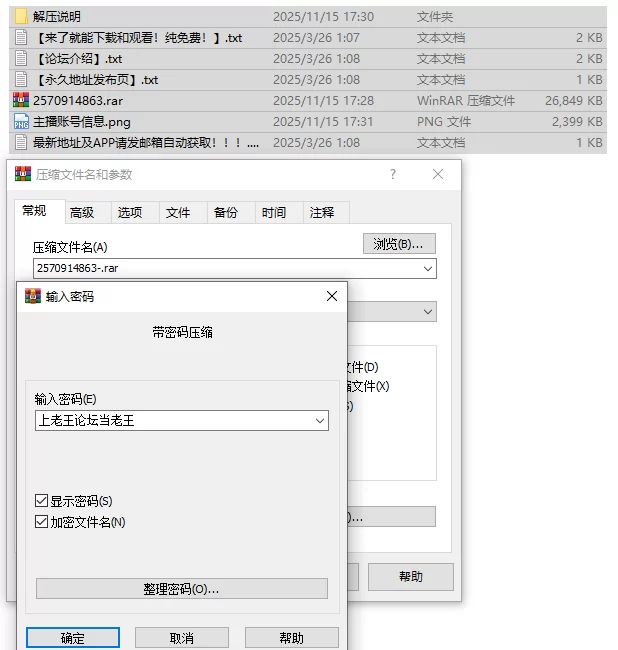Click the 浏览(B)... button
Screen dimensions: 618x650
pos(399,243)
